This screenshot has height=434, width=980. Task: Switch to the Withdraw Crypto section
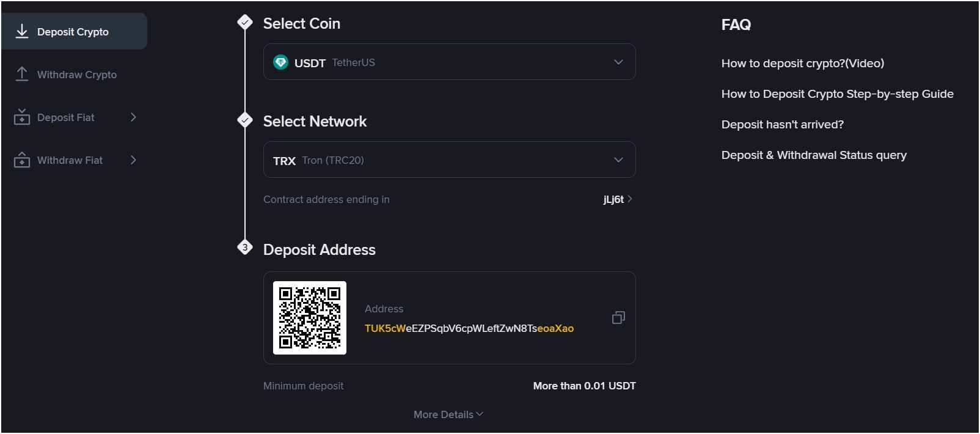click(76, 74)
